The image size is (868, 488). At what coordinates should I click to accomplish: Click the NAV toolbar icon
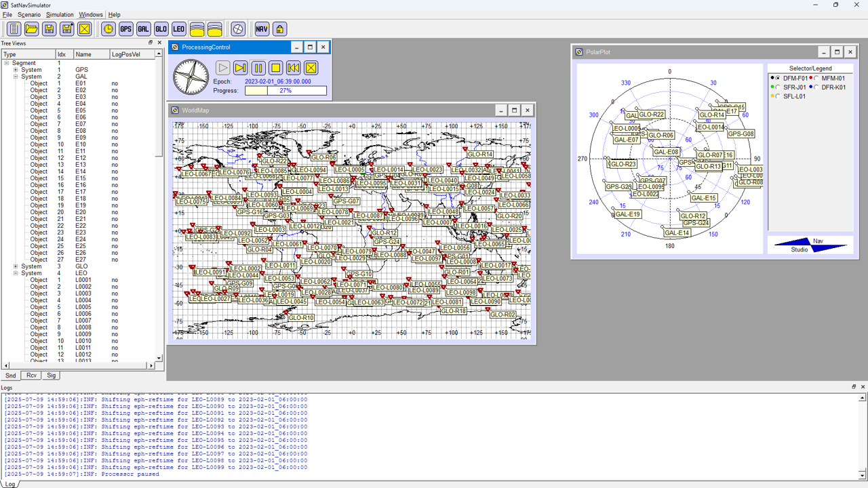pyautogui.click(x=262, y=28)
